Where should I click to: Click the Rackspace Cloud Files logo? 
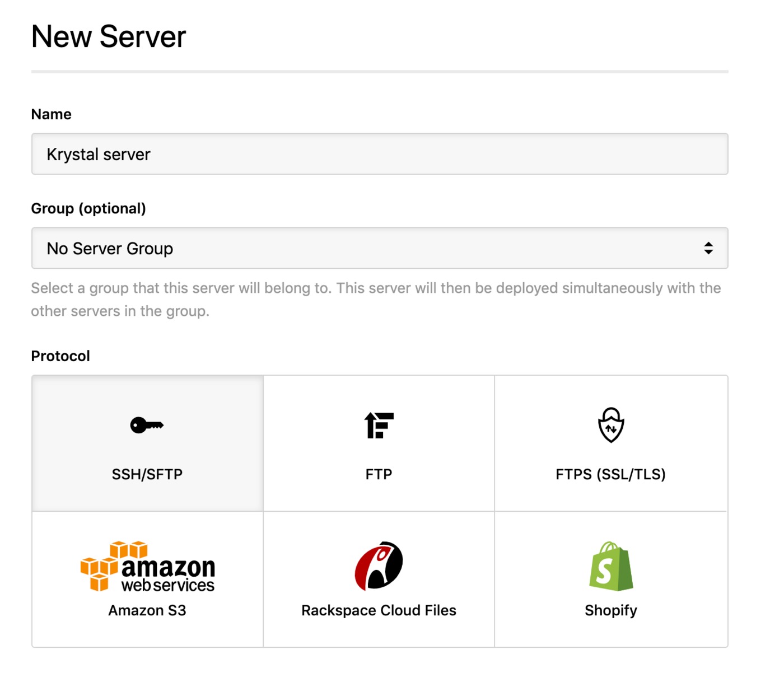[379, 566]
